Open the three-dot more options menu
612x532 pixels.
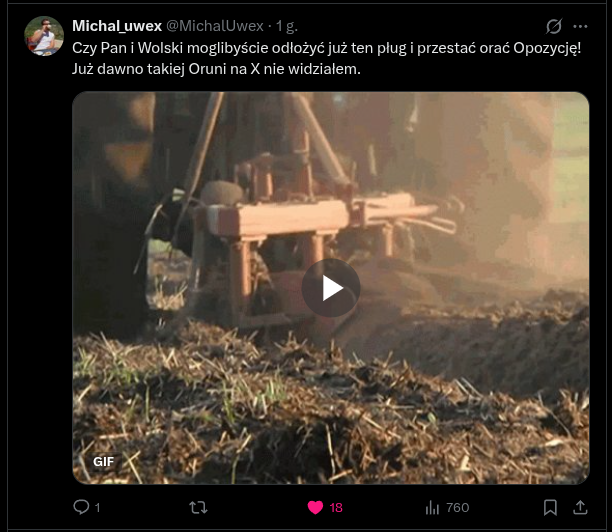coord(581,26)
